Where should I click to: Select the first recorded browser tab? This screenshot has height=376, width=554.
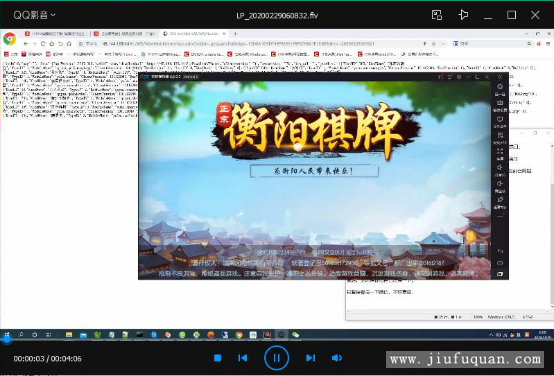[x=56, y=34]
